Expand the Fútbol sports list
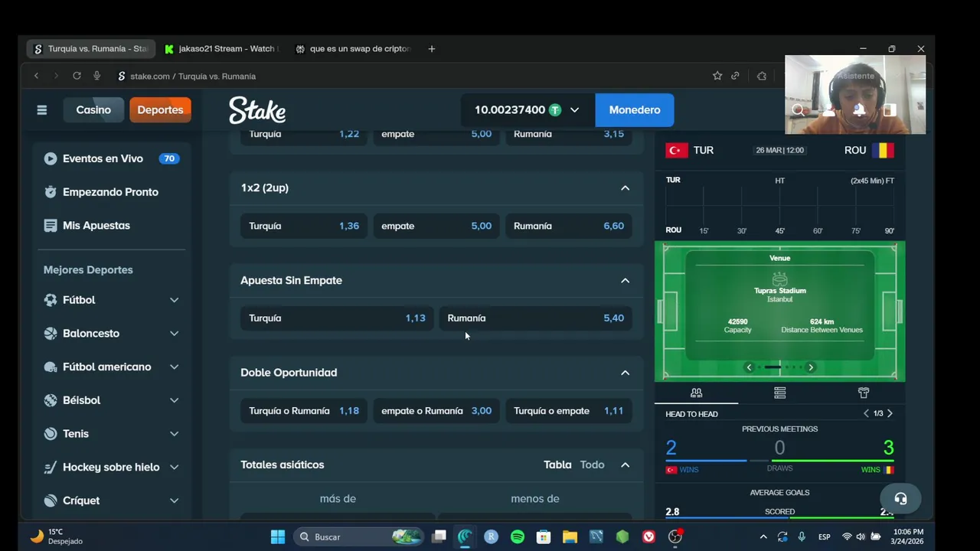The image size is (980, 551). pos(174,300)
